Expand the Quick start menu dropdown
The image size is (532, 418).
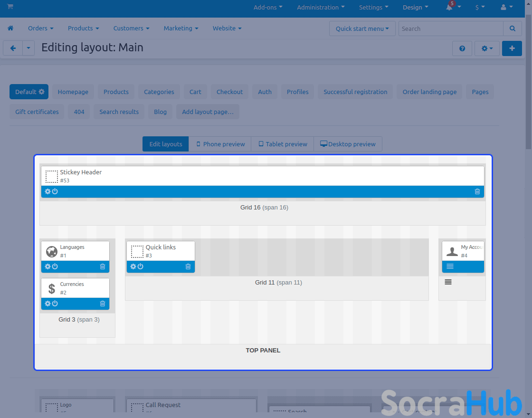pyautogui.click(x=362, y=28)
